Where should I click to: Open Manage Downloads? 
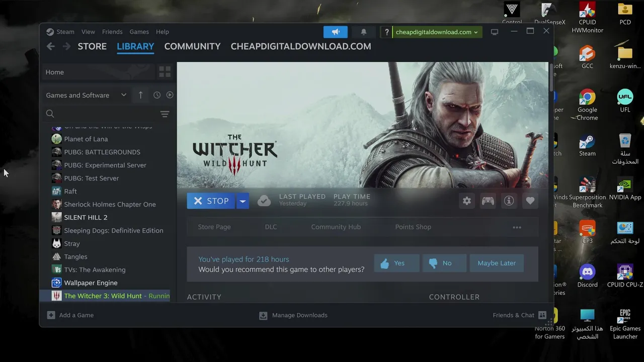tap(293, 315)
